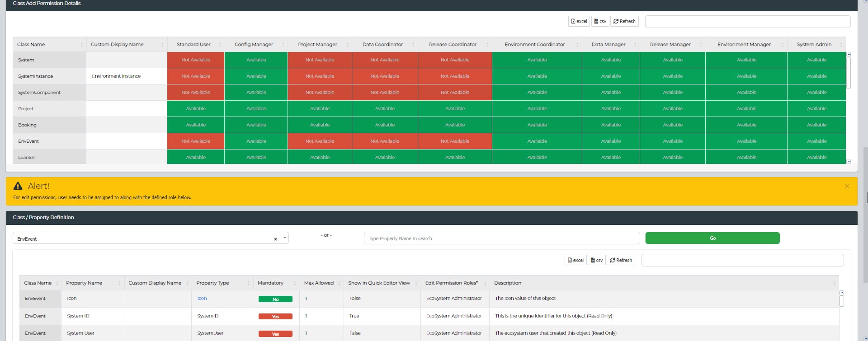Sort by Environment Manager column
Viewport: 868px width, 341px height.
point(746,44)
